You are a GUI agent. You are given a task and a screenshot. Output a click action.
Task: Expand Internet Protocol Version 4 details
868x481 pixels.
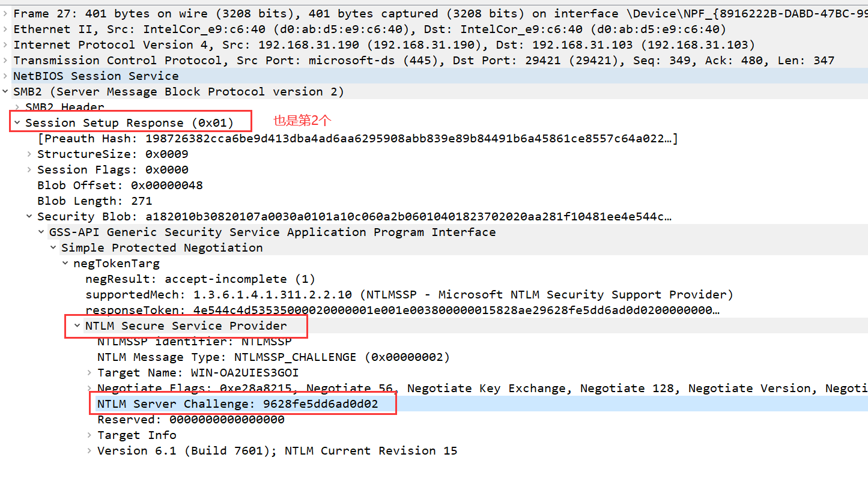click(x=5, y=44)
